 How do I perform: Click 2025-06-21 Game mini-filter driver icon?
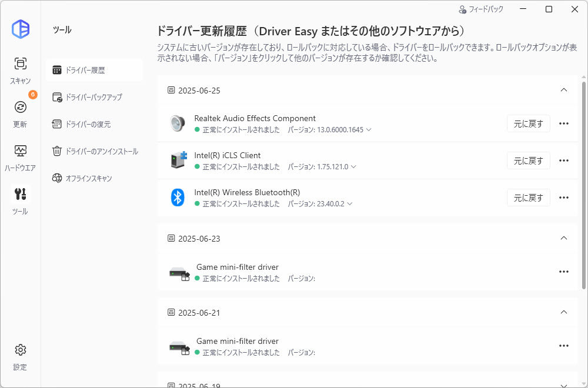click(179, 347)
